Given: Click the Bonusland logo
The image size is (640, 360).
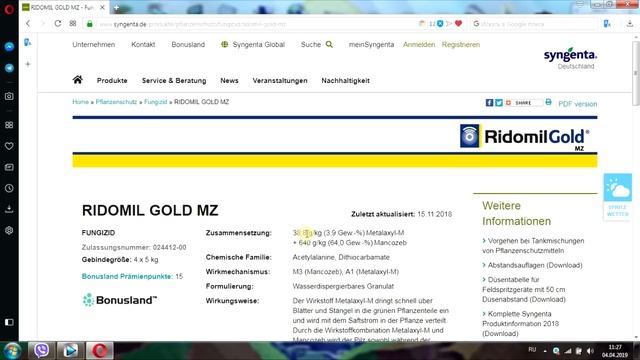Looking at the screenshot, I should (120, 300).
